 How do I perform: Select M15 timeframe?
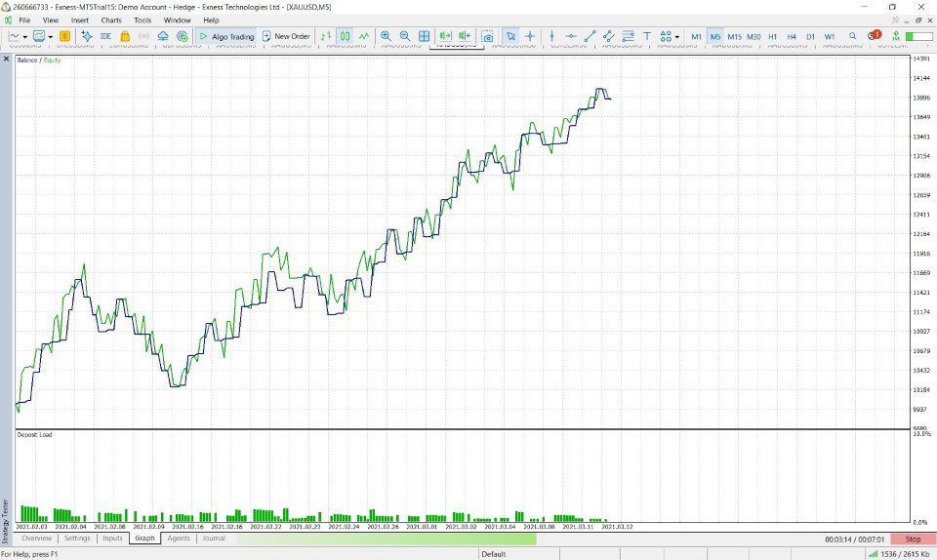click(x=734, y=37)
